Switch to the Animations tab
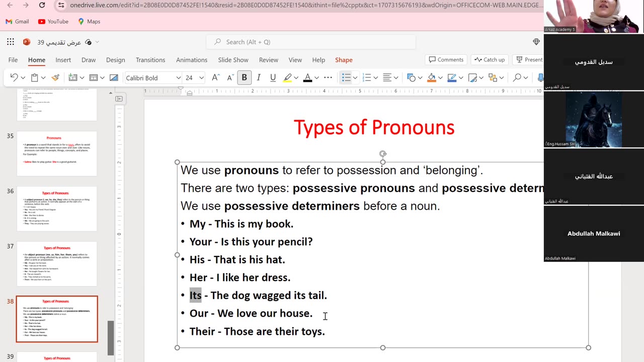Viewport: 644px width, 362px height. pyautogui.click(x=192, y=60)
